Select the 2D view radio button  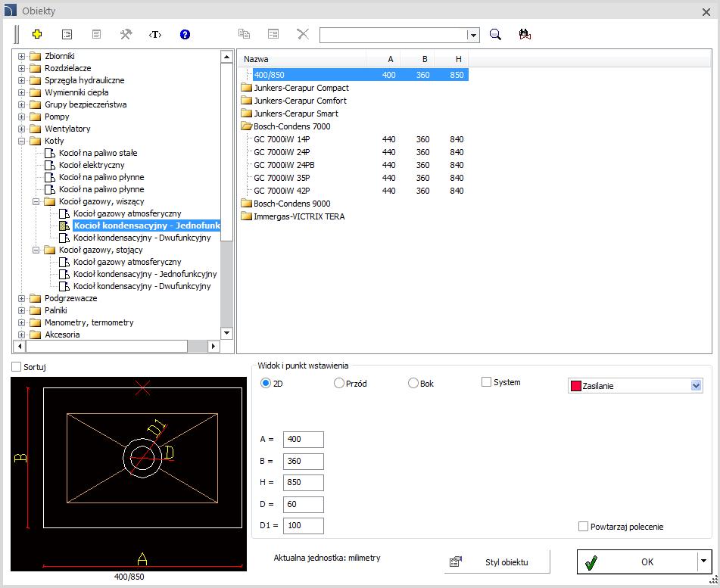[266, 383]
